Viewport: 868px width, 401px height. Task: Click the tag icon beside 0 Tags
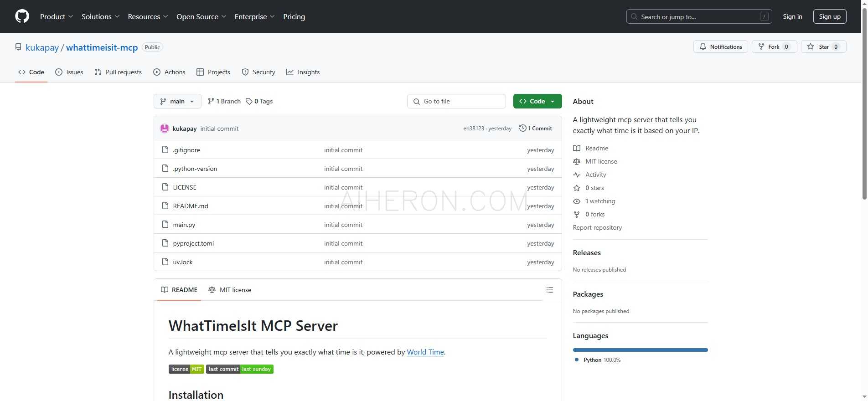pyautogui.click(x=249, y=101)
